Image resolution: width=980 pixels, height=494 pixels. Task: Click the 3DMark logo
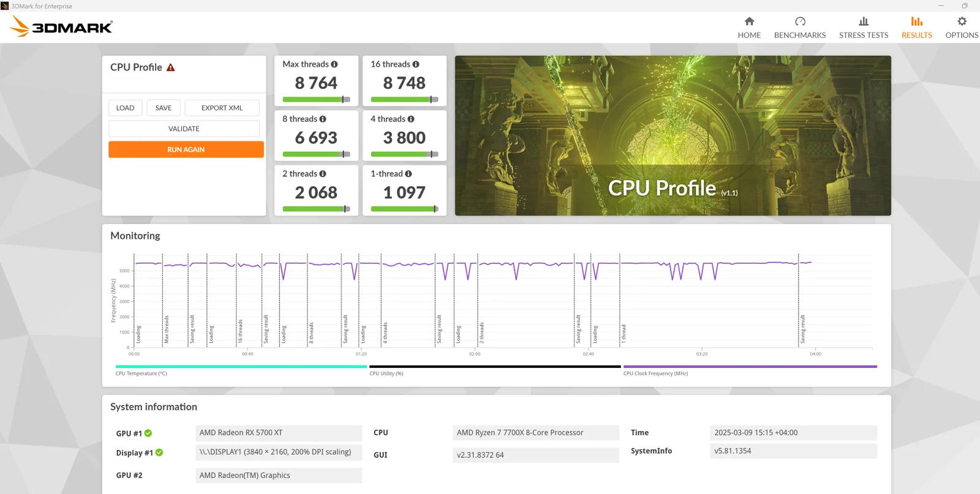(61, 27)
